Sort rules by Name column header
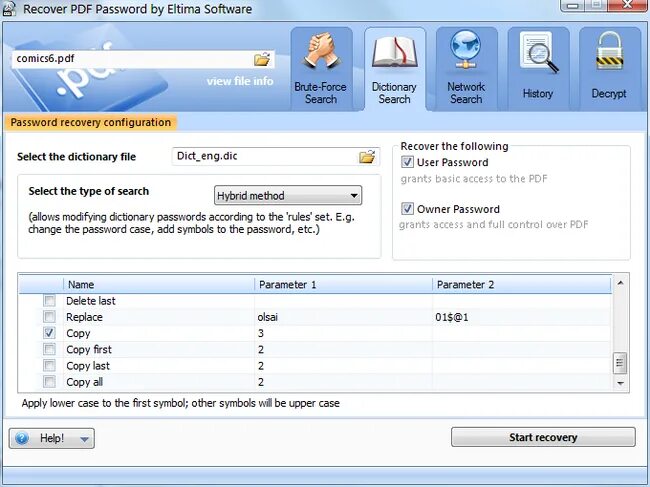 point(159,284)
